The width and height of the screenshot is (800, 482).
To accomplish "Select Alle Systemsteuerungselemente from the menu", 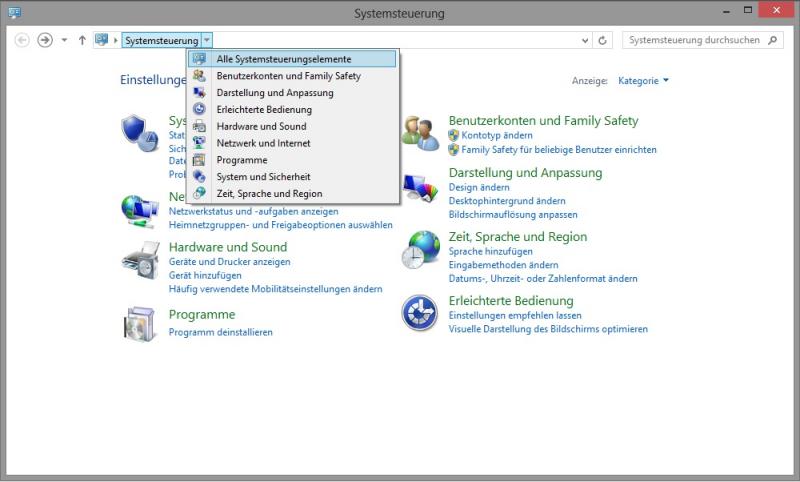I will click(x=283, y=59).
